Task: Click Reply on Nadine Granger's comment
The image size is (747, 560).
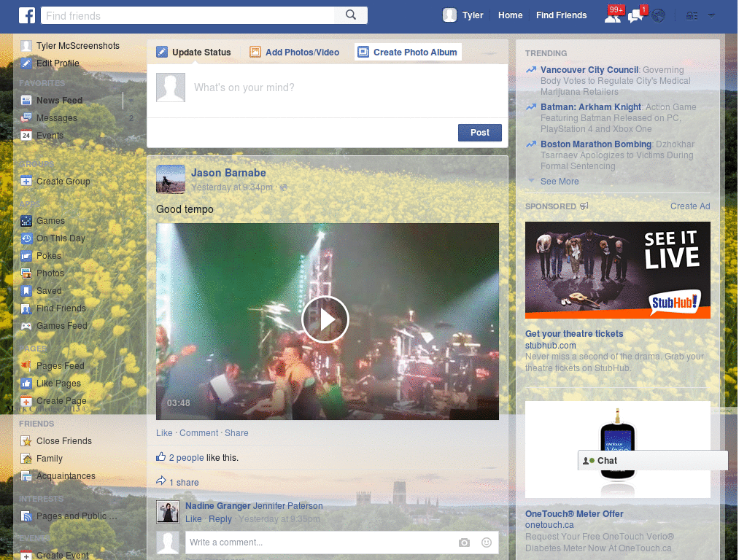Action: click(x=220, y=519)
